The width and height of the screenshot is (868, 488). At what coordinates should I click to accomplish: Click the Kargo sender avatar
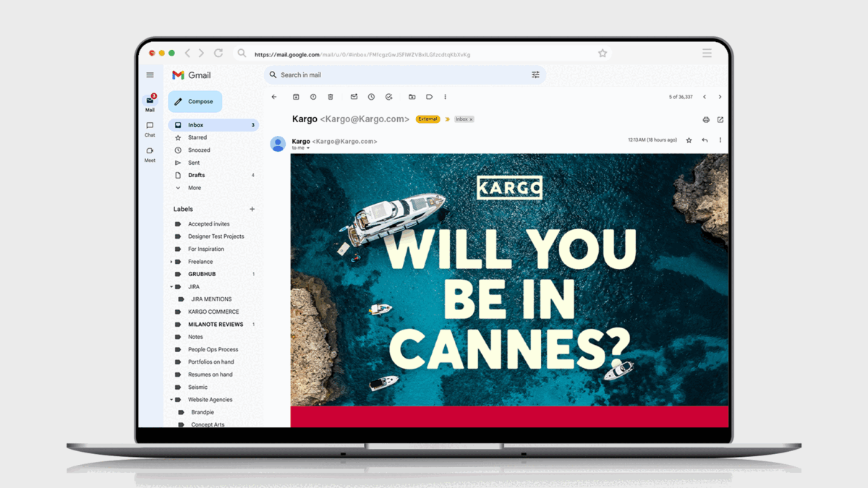point(278,144)
